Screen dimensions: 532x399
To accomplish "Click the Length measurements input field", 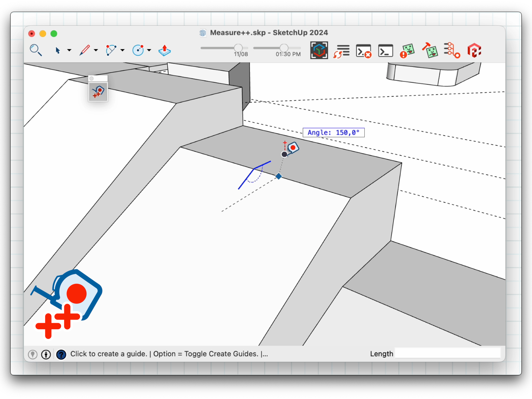I will coord(447,353).
